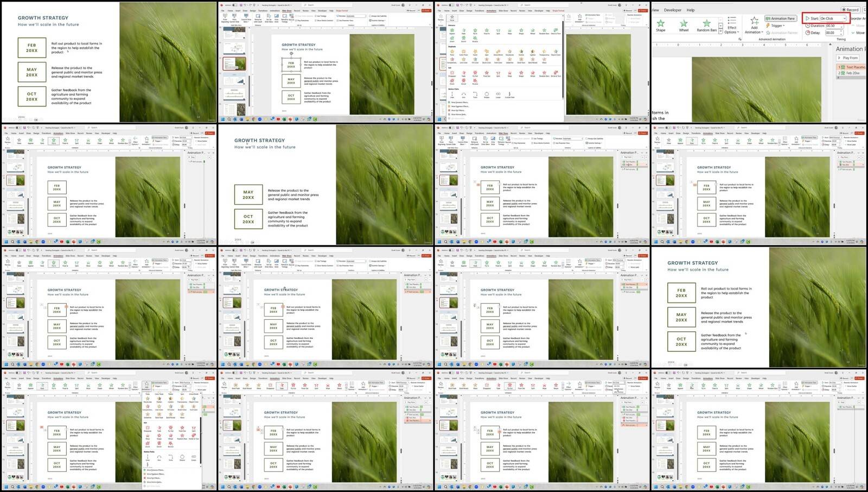
Task: Open Add Animation in the enlarged ribbon view
Action: 754,25
